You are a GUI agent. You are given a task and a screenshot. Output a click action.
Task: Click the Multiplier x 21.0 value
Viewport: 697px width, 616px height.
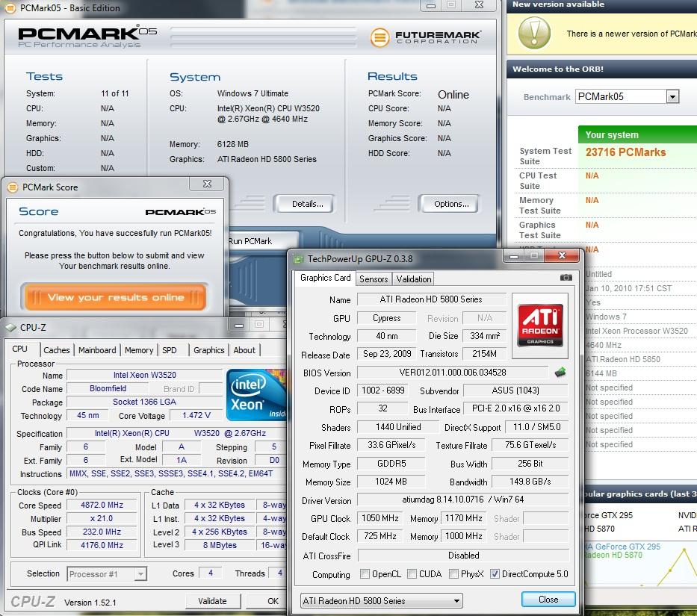102,518
